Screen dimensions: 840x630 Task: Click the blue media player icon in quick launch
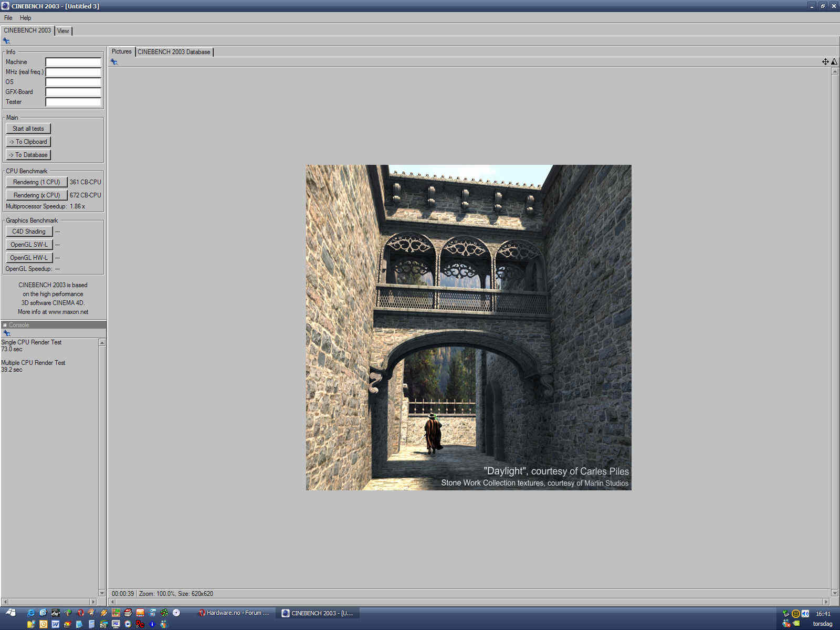(128, 624)
